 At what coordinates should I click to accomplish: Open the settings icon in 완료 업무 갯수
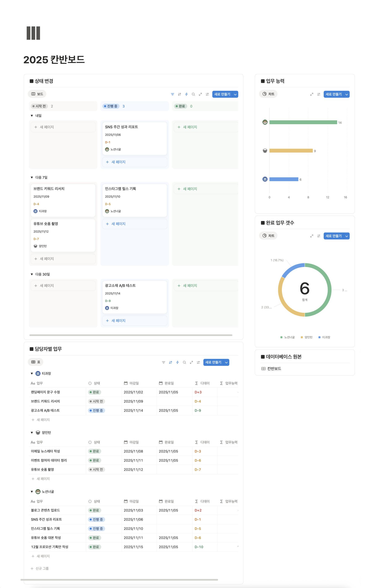coord(318,236)
